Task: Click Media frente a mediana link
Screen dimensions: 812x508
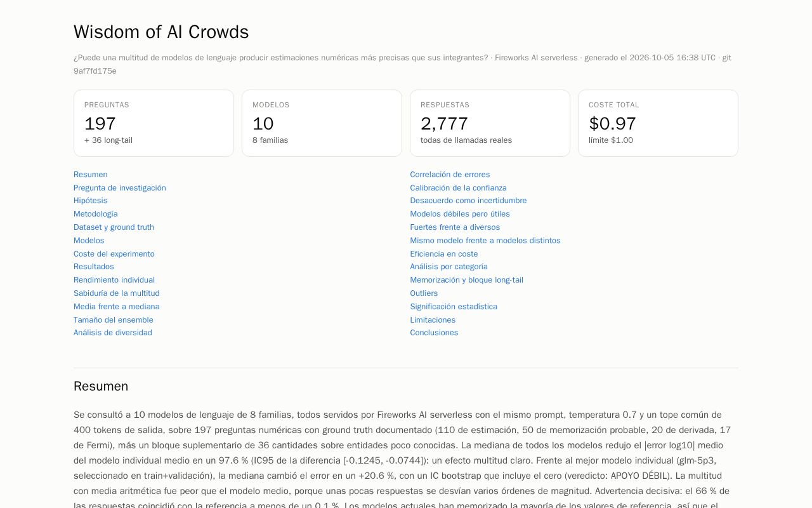Action: coord(117,307)
